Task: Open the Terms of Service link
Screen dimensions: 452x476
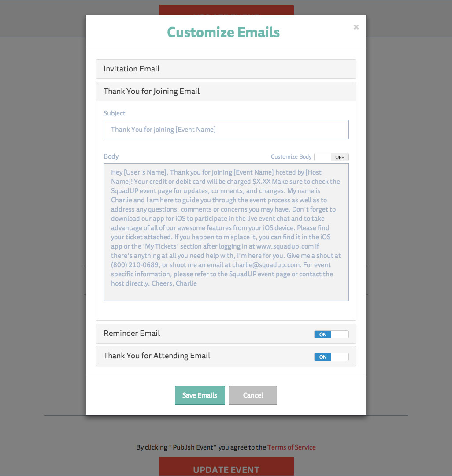Action: 292,447
